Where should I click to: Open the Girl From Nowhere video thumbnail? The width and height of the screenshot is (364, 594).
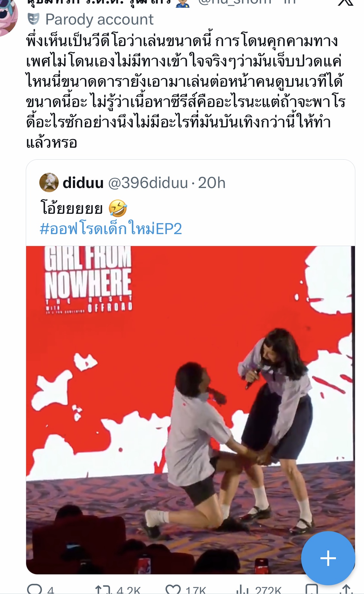[x=191, y=410]
